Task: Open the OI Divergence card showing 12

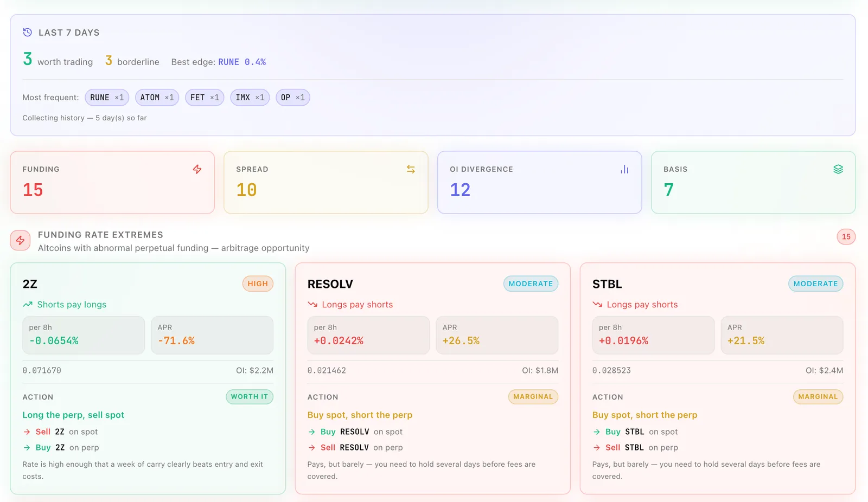Action: click(x=540, y=182)
